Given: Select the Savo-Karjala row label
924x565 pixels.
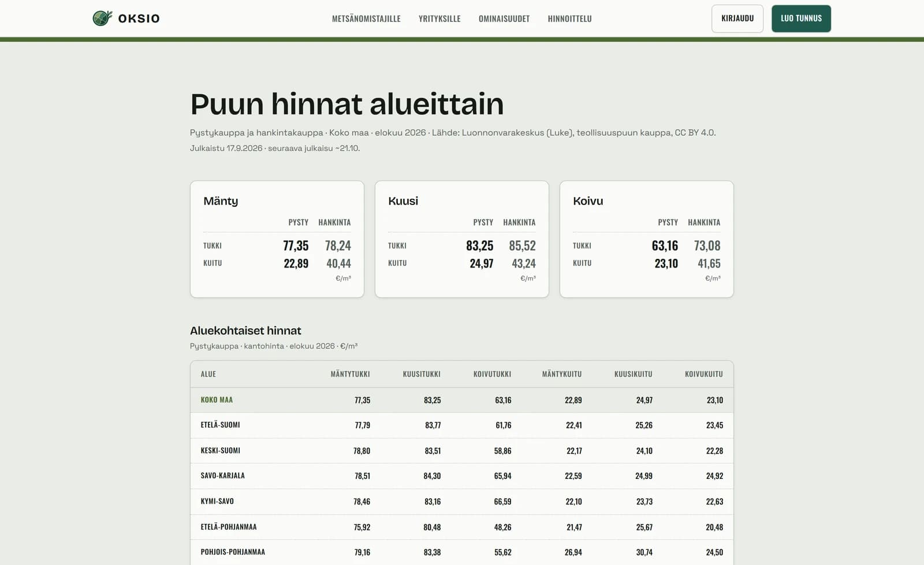Looking at the screenshot, I should (222, 475).
